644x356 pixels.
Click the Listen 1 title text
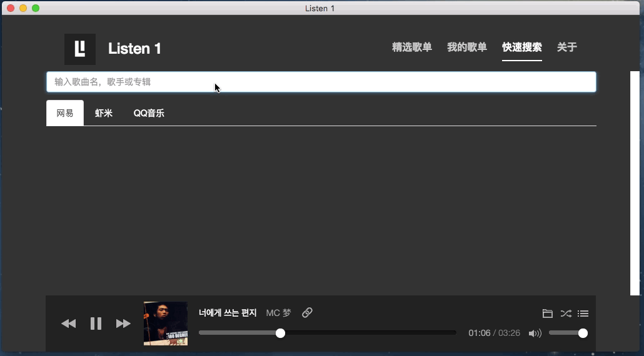point(134,49)
